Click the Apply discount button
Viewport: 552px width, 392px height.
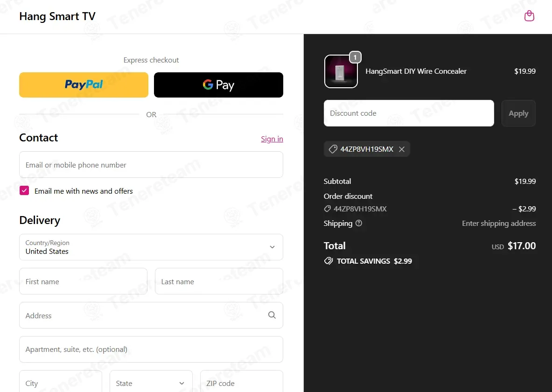tap(518, 113)
